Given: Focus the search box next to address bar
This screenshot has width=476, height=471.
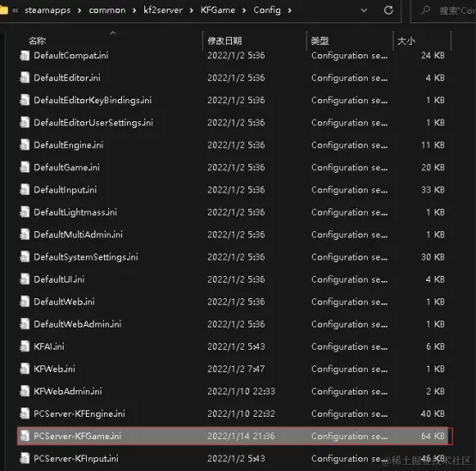Looking at the screenshot, I should (x=443, y=11).
